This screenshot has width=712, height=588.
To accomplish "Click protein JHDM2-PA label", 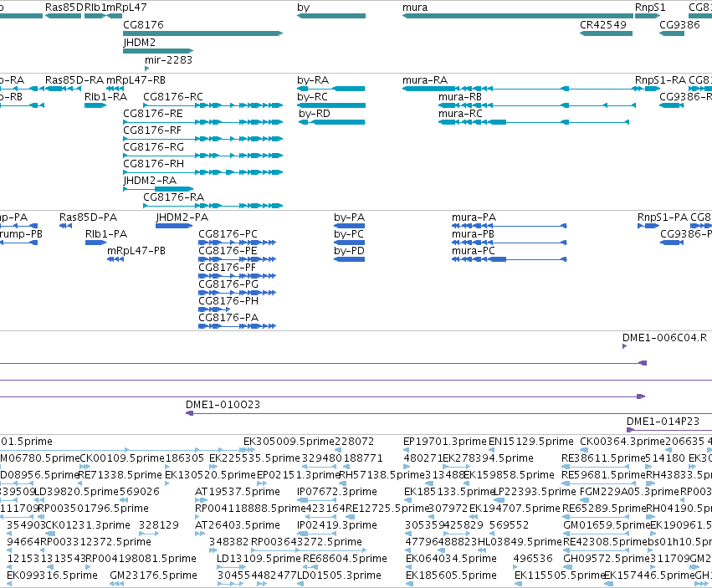I will (x=182, y=217).
